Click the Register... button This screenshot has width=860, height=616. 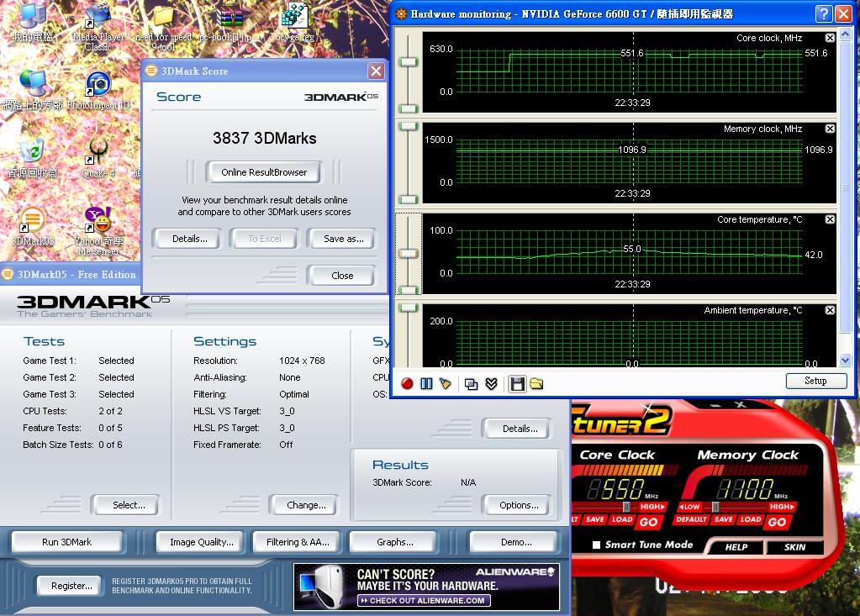tap(71, 586)
